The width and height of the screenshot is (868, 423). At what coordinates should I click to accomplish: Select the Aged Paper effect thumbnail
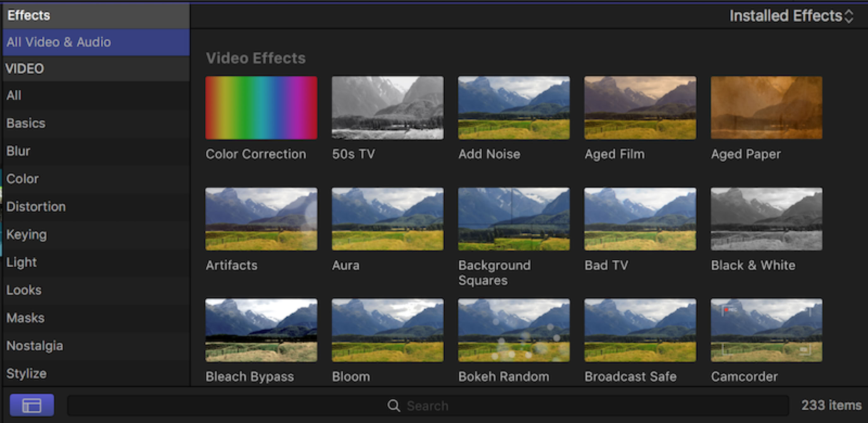click(x=766, y=108)
